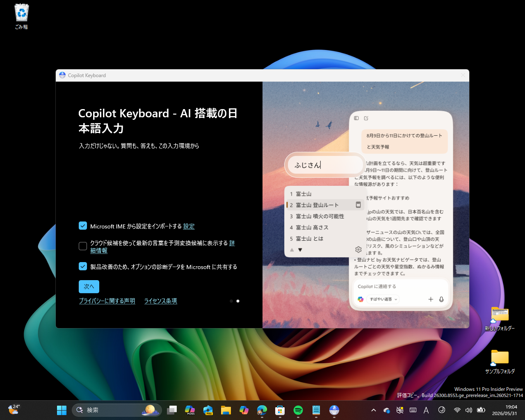Open the PRE-badged app on the taskbar
The height and width of the screenshot is (420, 525).
pyautogui.click(x=208, y=410)
